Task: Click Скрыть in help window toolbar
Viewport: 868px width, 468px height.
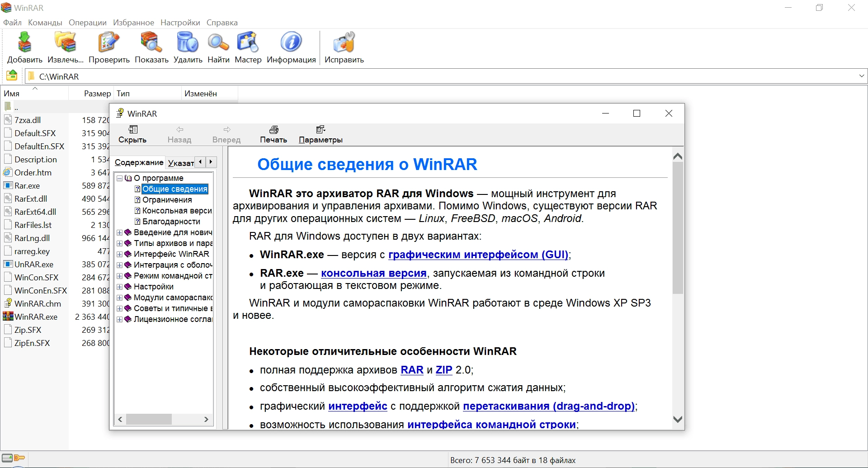Action: click(x=132, y=134)
